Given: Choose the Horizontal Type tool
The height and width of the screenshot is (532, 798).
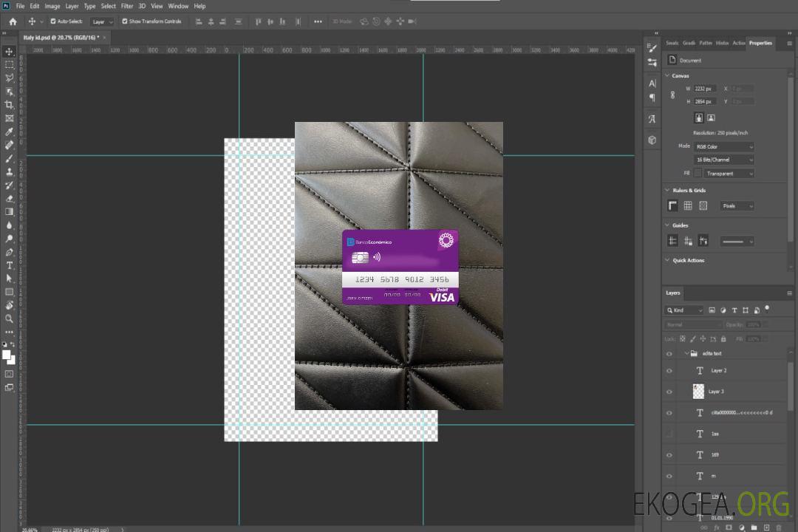Looking at the screenshot, I should pyautogui.click(x=10, y=265).
